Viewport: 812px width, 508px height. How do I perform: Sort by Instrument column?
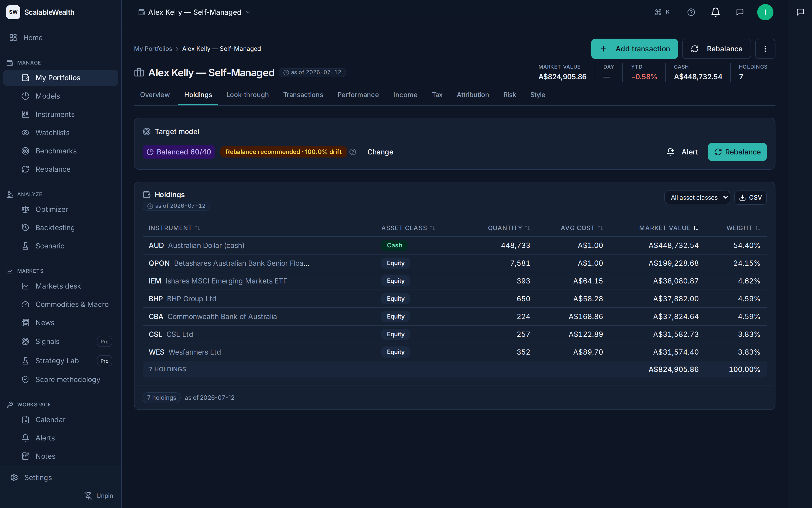tap(174, 228)
